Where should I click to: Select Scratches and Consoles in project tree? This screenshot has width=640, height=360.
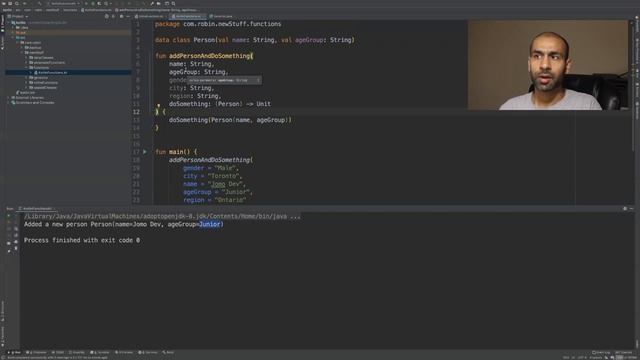[x=33, y=102]
